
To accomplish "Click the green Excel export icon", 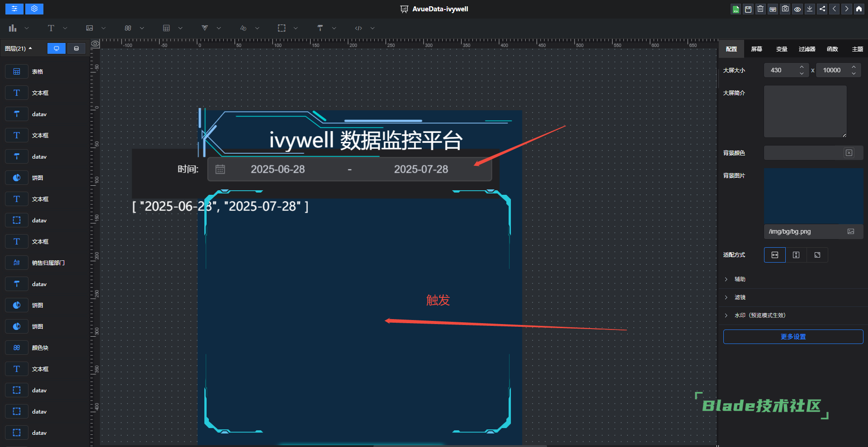I will click(x=736, y=9).
